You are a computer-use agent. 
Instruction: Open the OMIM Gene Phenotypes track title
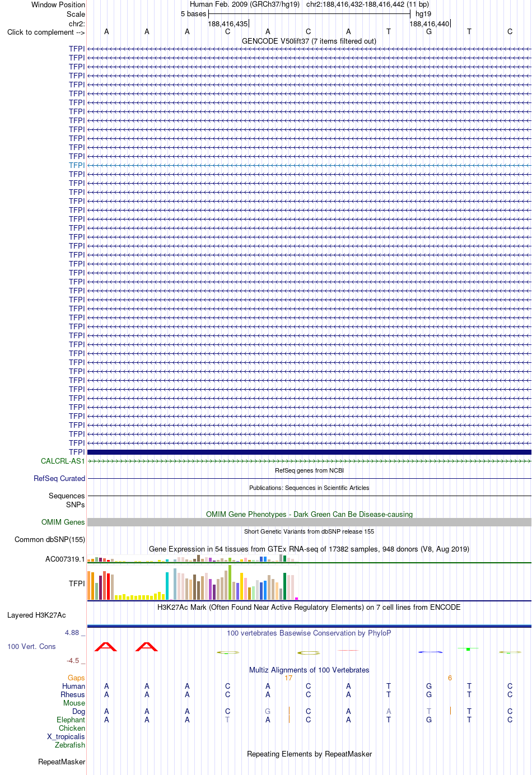(x=309, y=514)
